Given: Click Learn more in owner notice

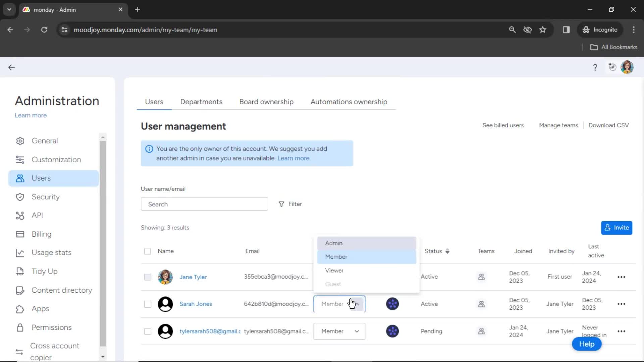Looking at the screenshot, I should [x=293, y=158].
